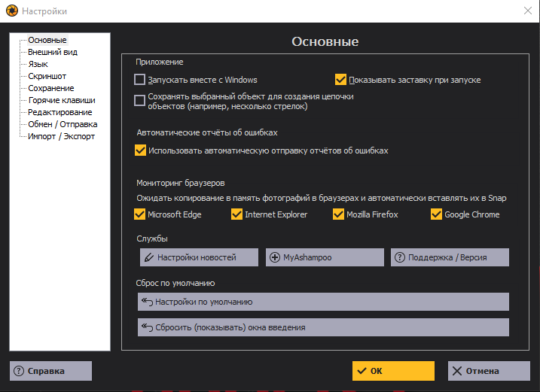This screenshot has height=392, width=540.
Task: Enable Запускать вместе с Windows checkbox
Action: [x=139, y=80]
